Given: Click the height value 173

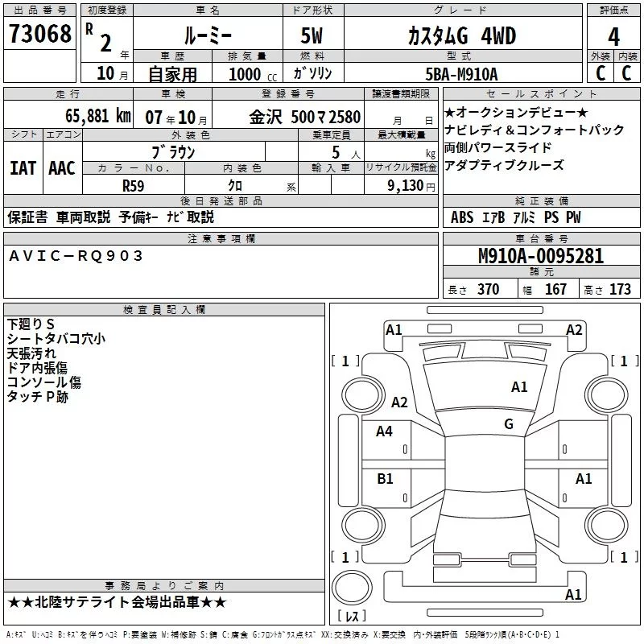Looking at the screenshot, I should 620,289.
